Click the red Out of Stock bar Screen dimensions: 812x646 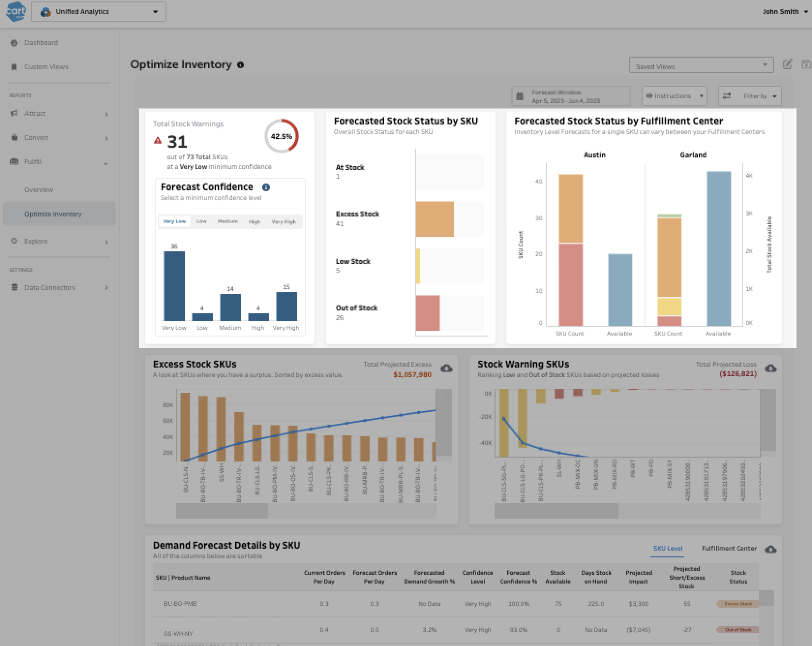428,313
